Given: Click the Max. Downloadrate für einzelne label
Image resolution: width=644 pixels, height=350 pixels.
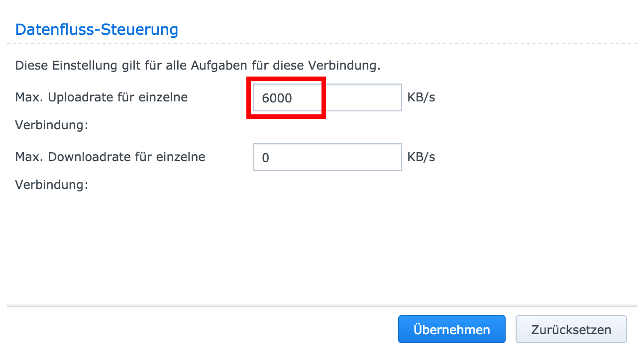Looking at the screenshot, I should [x=110, y=157].
